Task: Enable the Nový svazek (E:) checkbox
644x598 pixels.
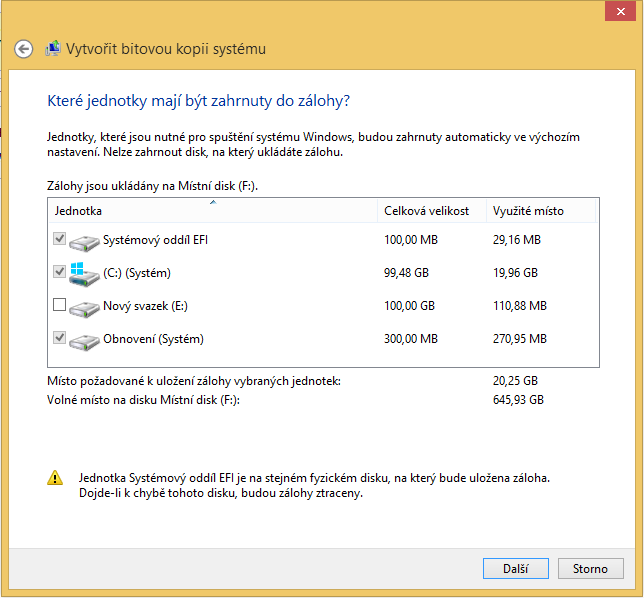Action: [x=60, y=305]
